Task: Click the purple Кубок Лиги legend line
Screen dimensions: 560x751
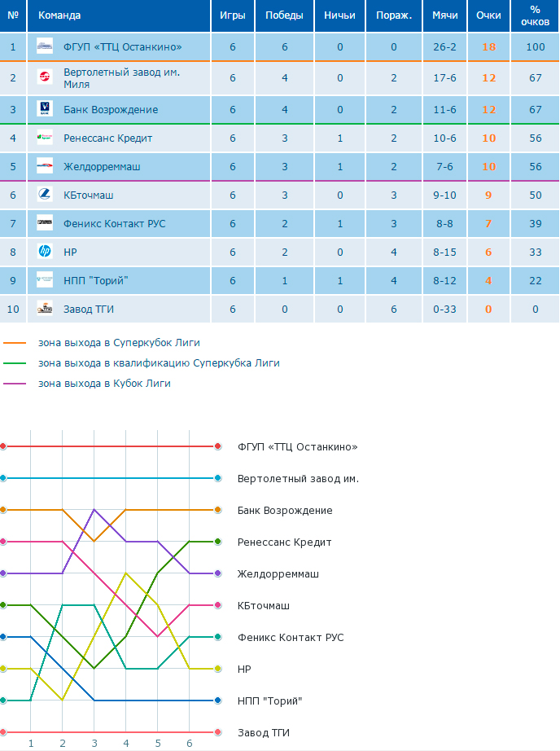Action: click(15, 384)
